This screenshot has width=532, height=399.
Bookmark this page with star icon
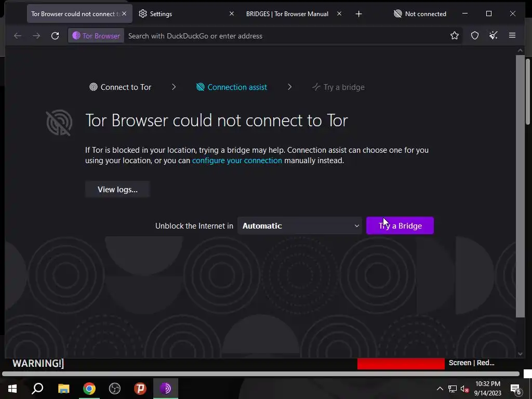coord(454,36)
